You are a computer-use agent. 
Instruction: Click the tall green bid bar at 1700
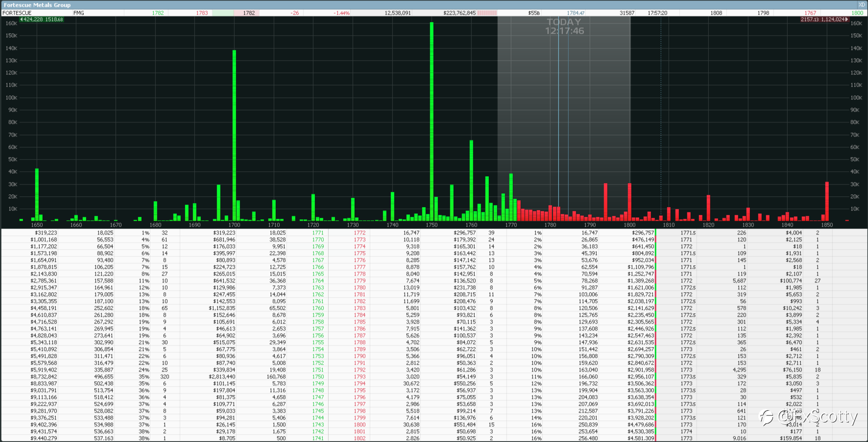(x=234, y=136)
